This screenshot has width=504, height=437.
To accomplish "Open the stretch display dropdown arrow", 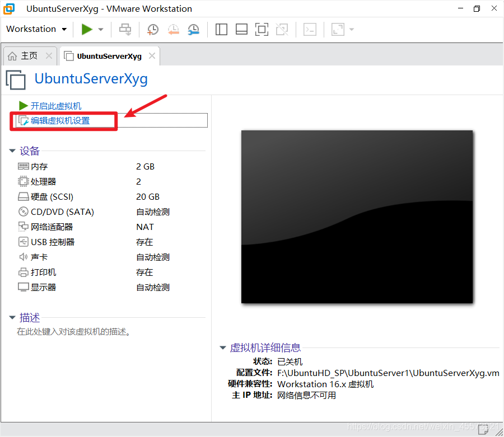I will coord(352,30).
